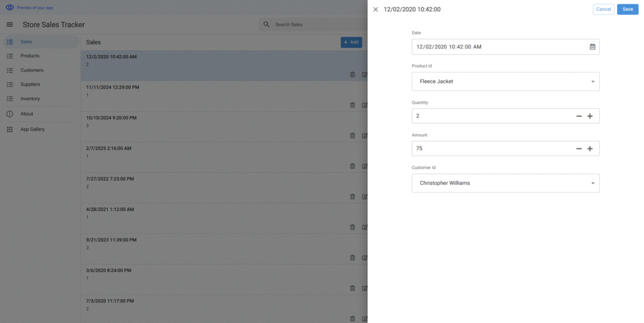Screen dimensions: 644x323
Task: Cancel editing the sale
Action: [603, 9]
